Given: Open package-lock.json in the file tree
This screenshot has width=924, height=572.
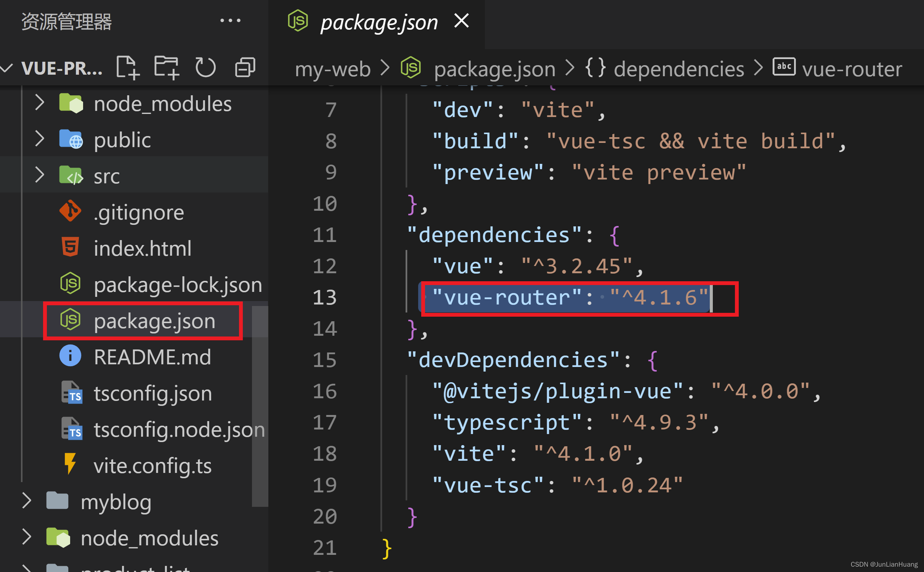Looking at the screenshot, I should pos(178,284).
